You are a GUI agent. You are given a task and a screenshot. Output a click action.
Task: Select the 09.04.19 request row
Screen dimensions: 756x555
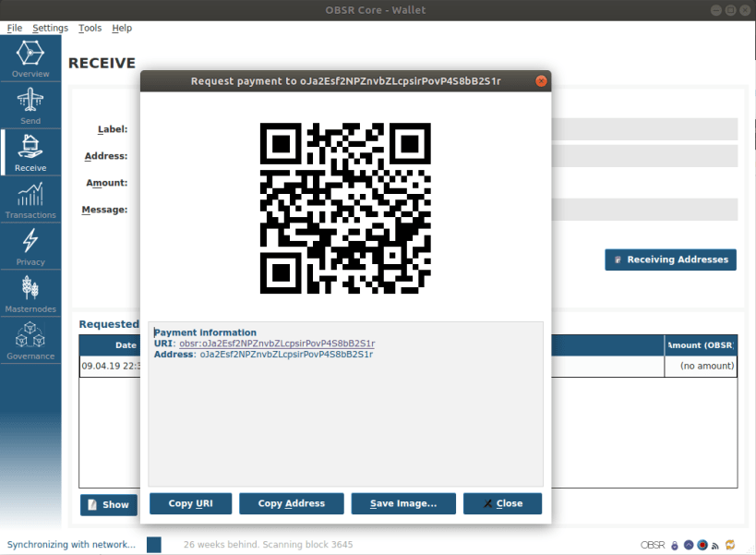point(408,367)
